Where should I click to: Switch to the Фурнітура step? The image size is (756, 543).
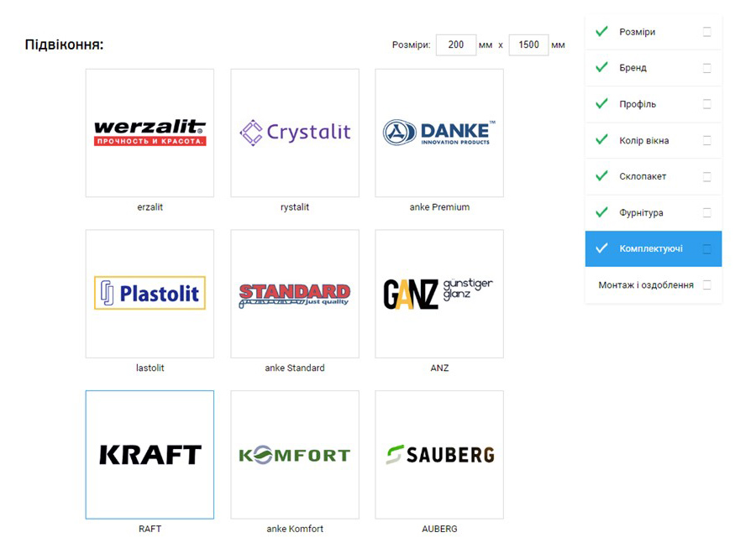click(641, 212)
